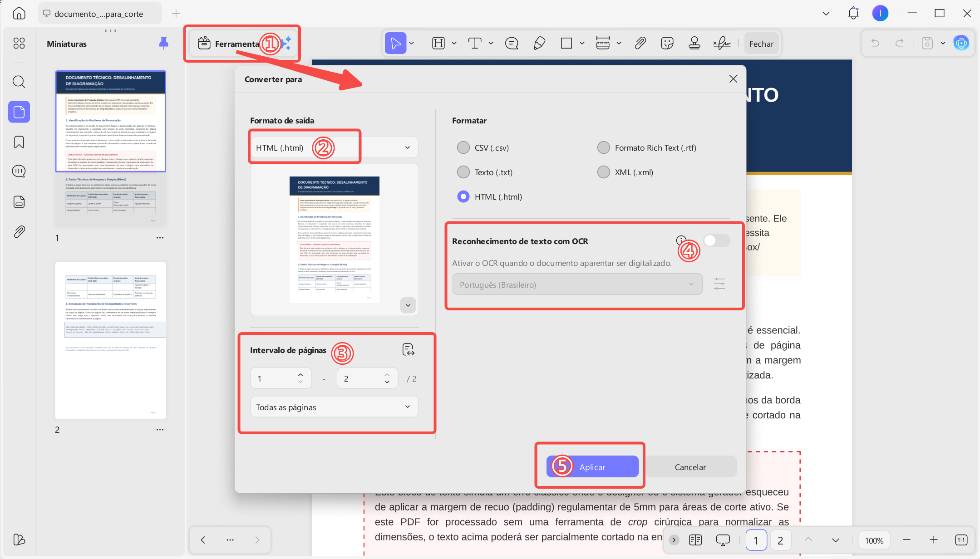Select the HTML (.html) radio button
This screenshot has width=980, height=559.
click(463, 196)
